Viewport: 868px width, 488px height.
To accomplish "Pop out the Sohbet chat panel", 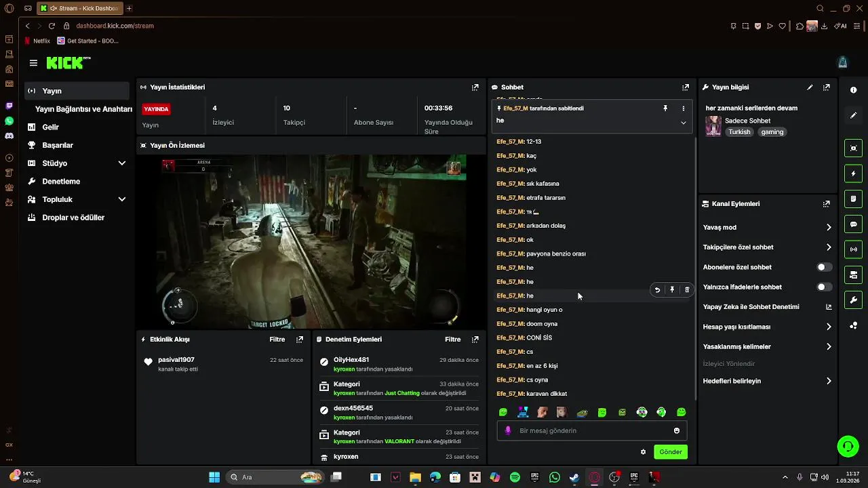I will click(686, 87).
